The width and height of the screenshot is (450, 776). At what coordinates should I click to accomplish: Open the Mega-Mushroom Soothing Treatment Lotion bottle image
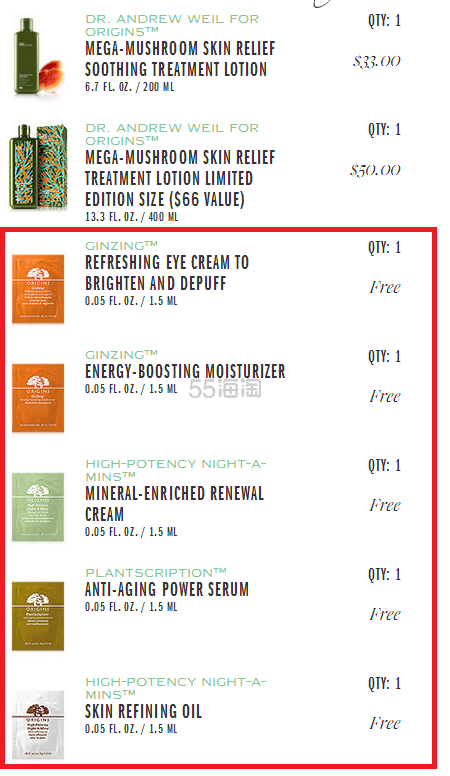39,56
